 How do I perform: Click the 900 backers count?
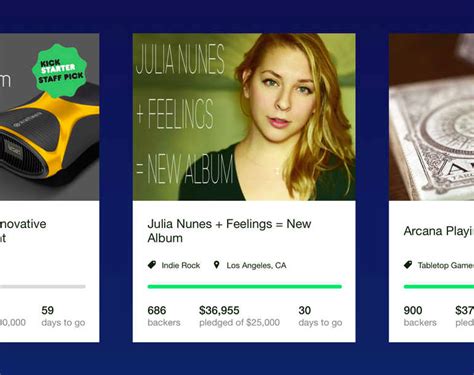pos(420,316)
